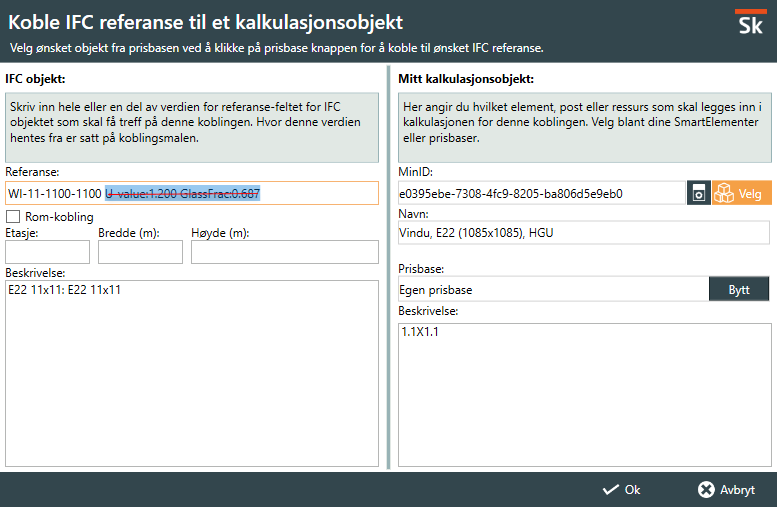Select the Høyde (m) input field
The width and height of the screenshot is (777, 507).
[284, 252]
